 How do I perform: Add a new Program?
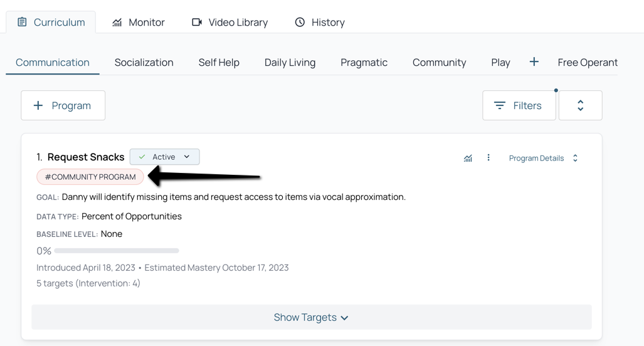point(63,105)
